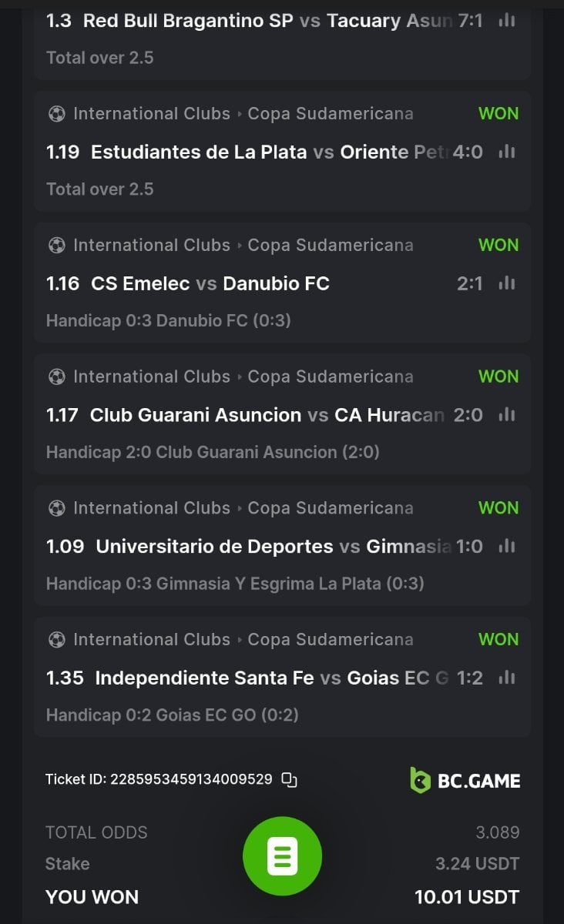Image resolution: width=564 pixels, height=924 pixels.
Task: Open stats icon for Universitario de Deportes match
Action: [x=506, y=547]
